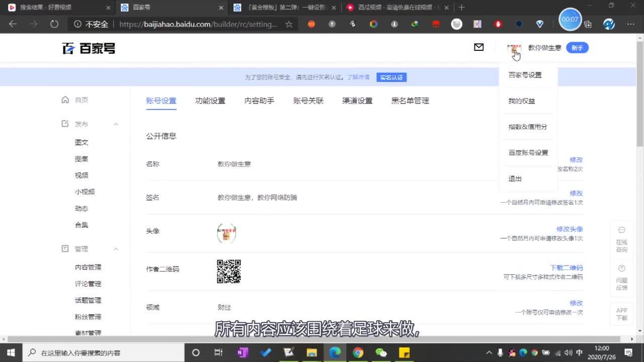Click the home icon beside 首页
The width and height of the screenshot is (644, 362).
point(65,100)
